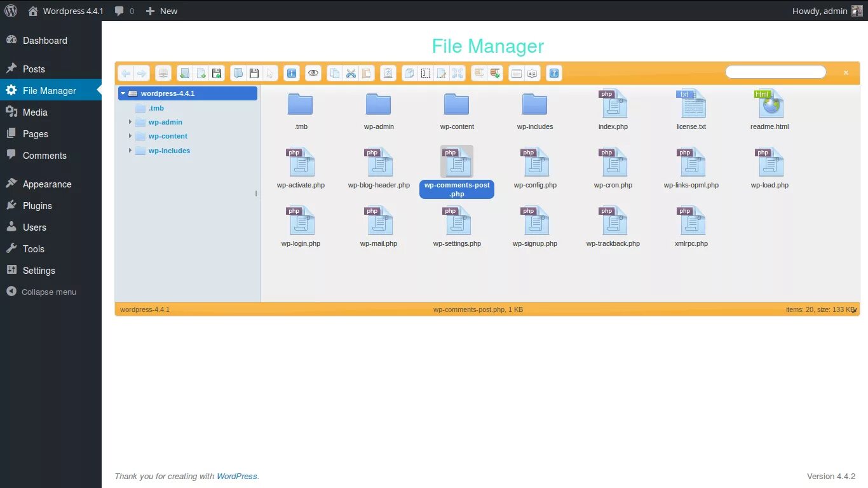Select wp-admin in tree panel
Screen dimensions: 868x488
(165, 122)
